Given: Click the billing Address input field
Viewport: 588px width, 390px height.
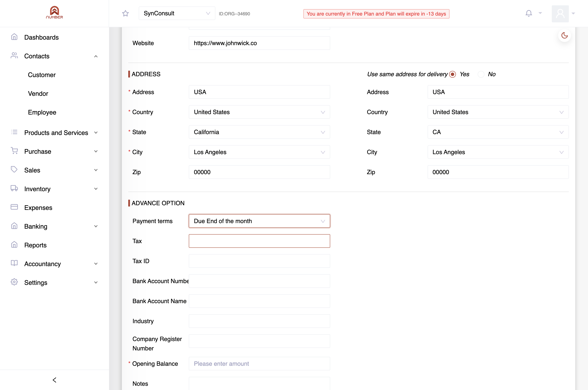Looking at the screenshot, I should (x=259, y=92).
